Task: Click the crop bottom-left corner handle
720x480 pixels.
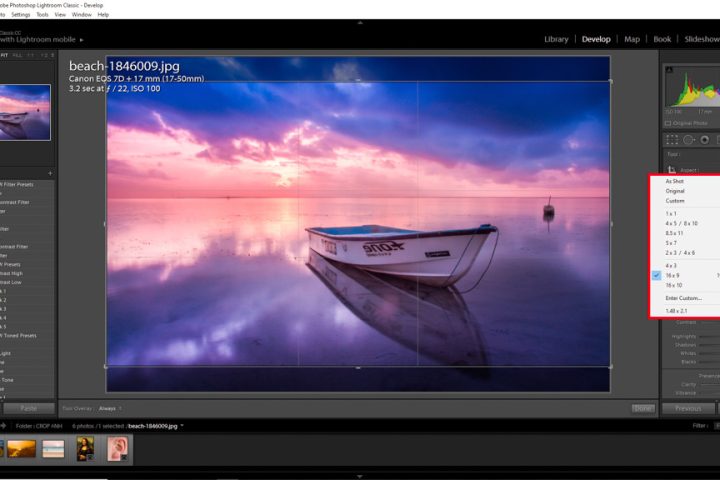Action: pyautogui.click(x=107, y=367)
